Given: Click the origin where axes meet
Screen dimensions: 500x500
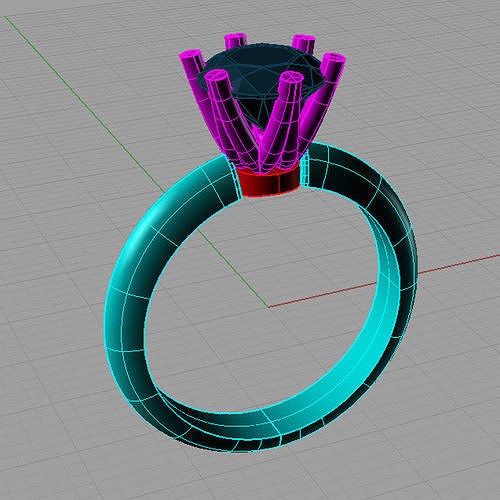Looking at the screenshot, I should click(x=269, y=307).
